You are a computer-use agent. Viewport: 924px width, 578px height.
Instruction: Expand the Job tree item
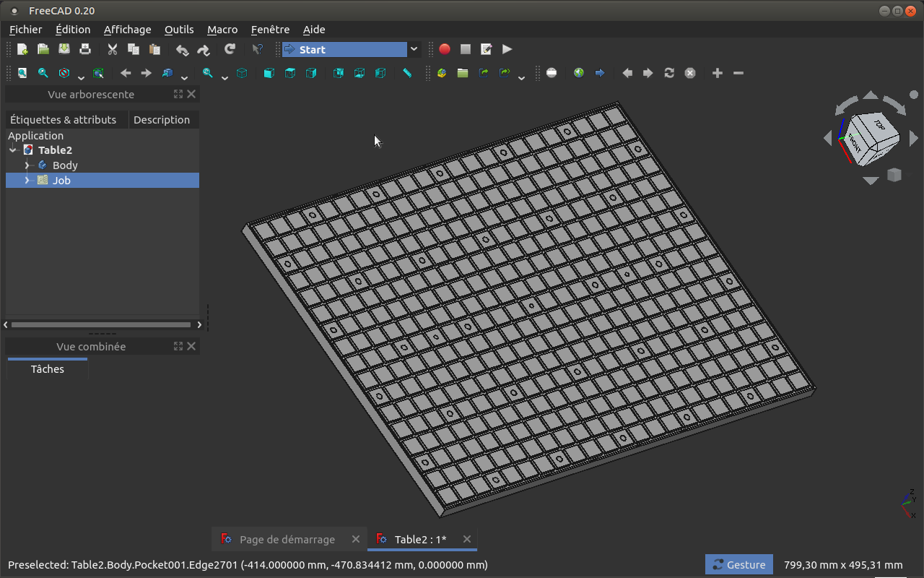pos(27,181)
